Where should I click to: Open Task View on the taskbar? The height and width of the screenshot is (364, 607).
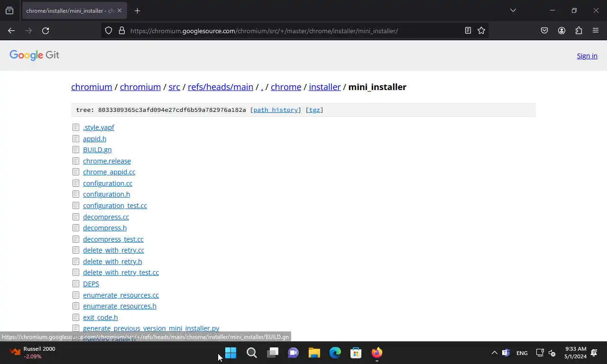click(273, 353)
